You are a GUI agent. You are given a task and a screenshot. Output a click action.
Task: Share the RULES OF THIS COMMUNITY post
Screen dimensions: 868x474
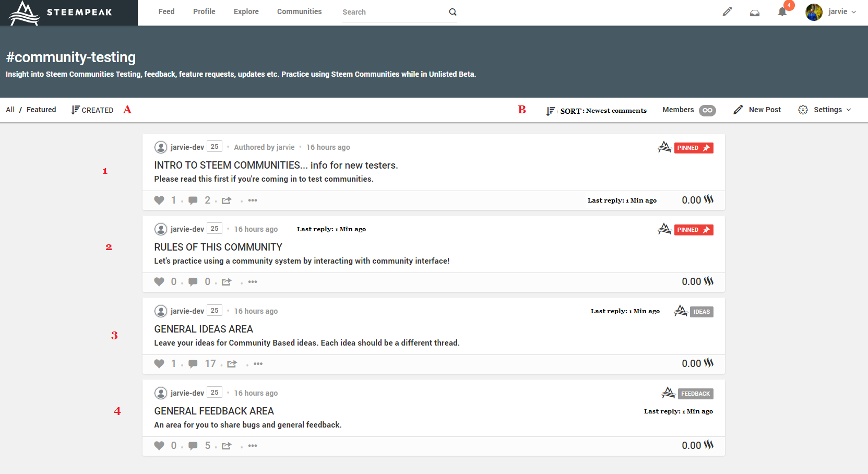tap(227, 282)
